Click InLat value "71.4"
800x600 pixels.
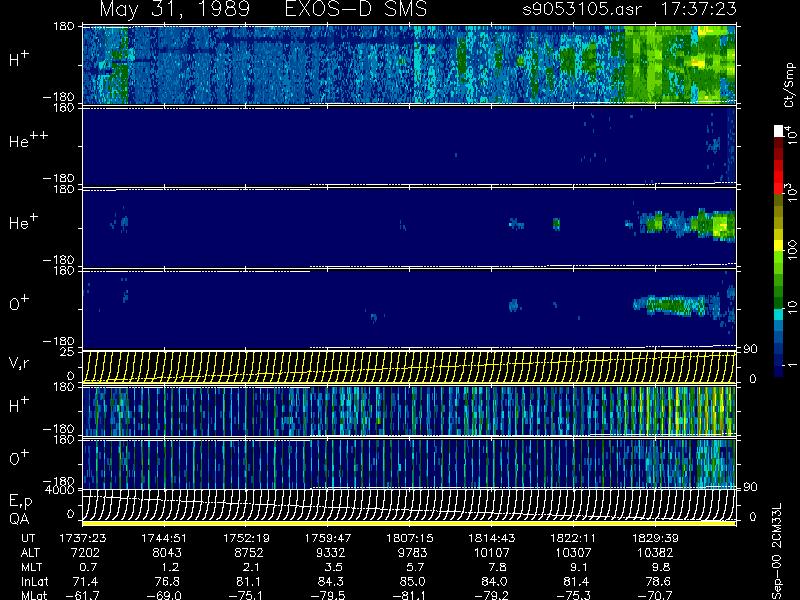[86, 581]
